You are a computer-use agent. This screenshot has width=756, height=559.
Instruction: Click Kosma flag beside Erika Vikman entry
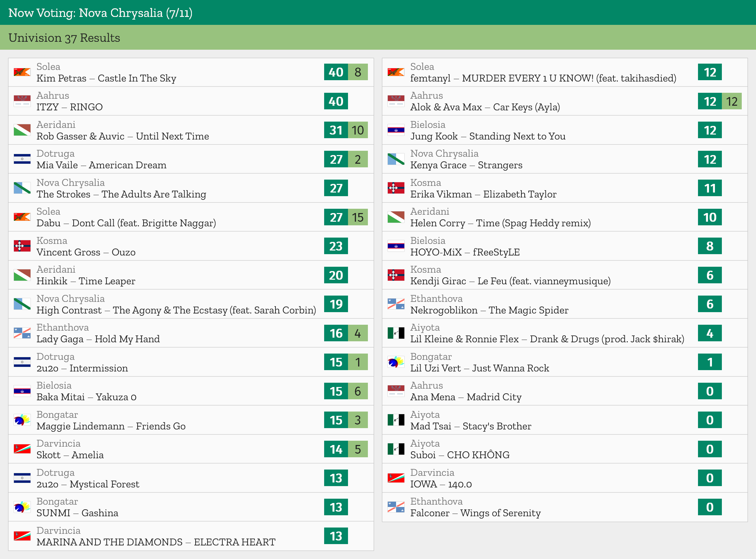coord(396,188)
